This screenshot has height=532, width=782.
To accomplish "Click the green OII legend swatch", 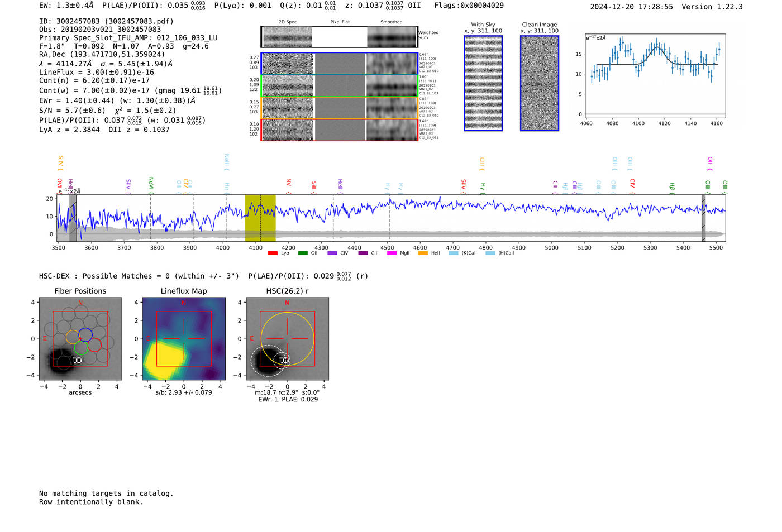I will coord(303,253).
